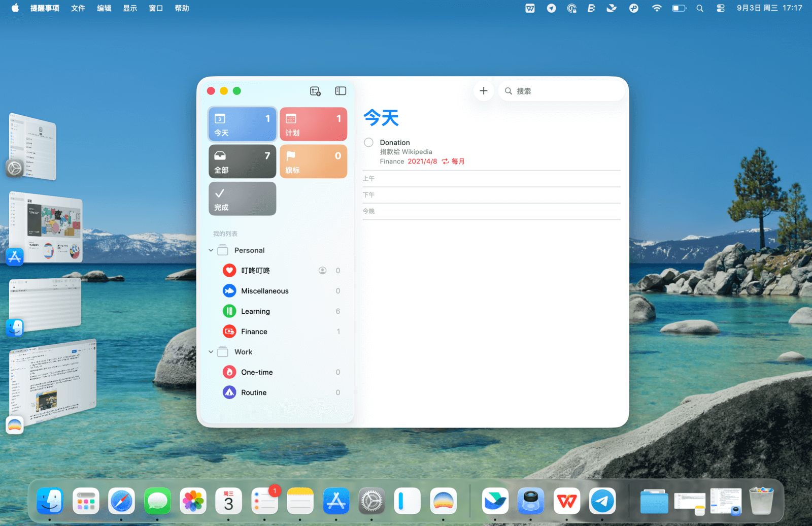Open the 全部 smart list card
The width and height of the screenshot is (812, 526).
tap(243, 161)
